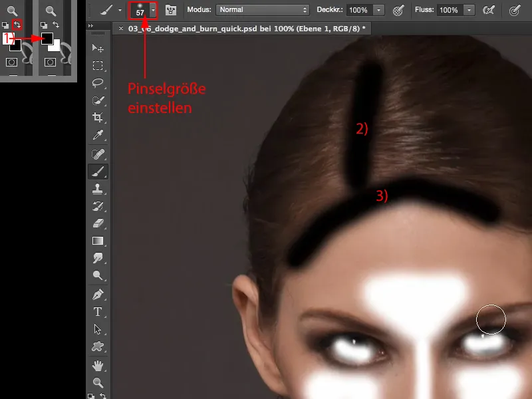Select the Pen tool
532x399 pixels.
98,293
